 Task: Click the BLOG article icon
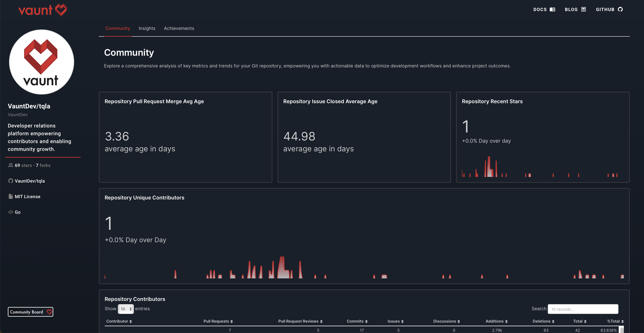pyautogui.click(x=584, y=9)
